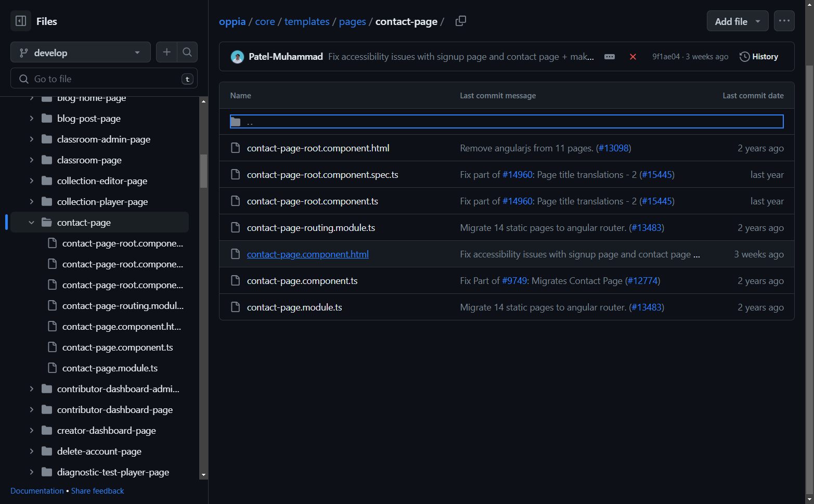Open file search magnifier button
The image size is (814, 504).
187,52
